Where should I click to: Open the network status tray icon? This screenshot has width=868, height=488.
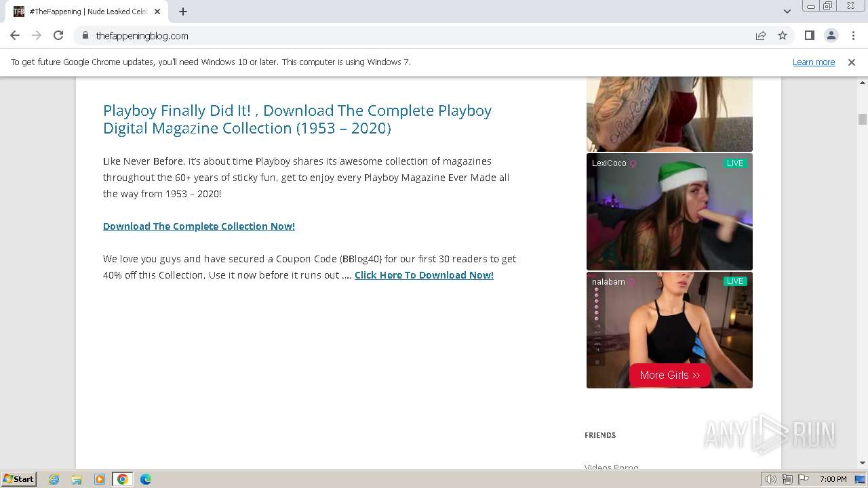[787, 479]
